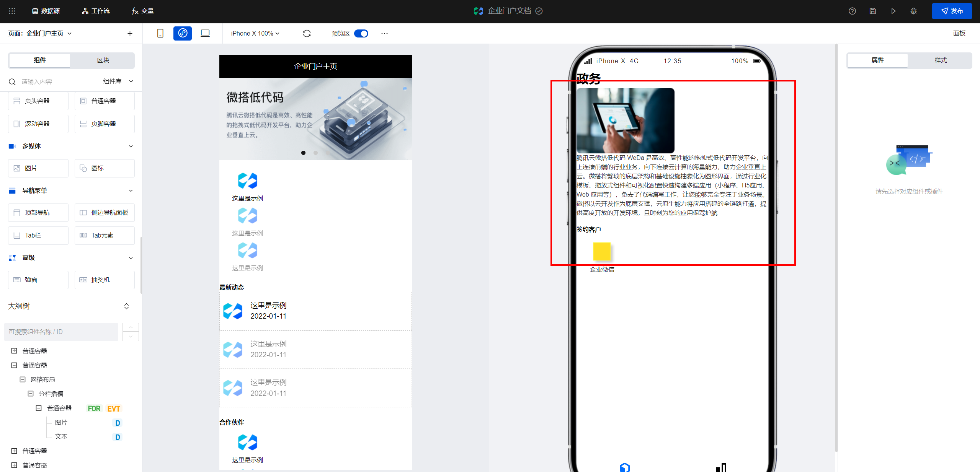Switch to the 样式 tab
Screen dimensions: 980x472
(941, 60)
